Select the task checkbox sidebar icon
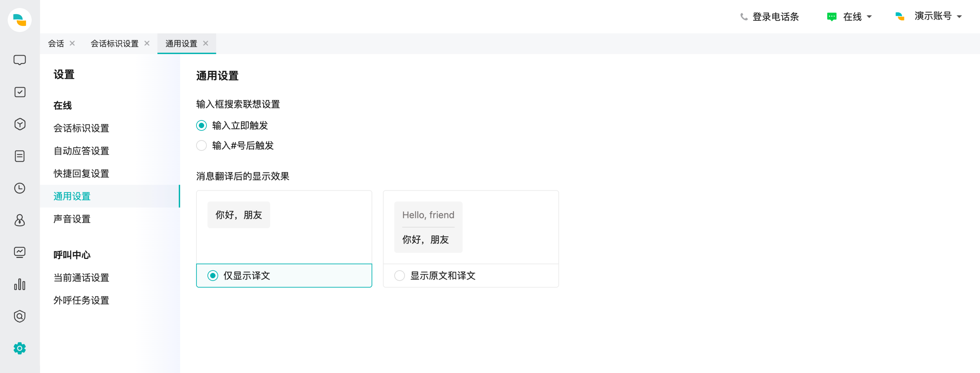This screenshot has height=373, width=980. 19,92
